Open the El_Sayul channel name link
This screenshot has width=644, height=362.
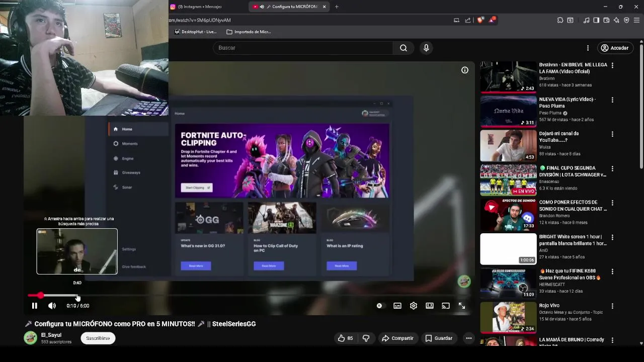point(51,335)
